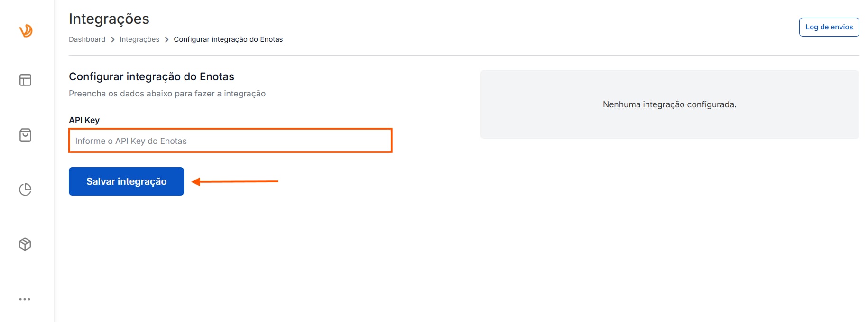
Task: Click the Salvar integração button
Action: point(126,181)
